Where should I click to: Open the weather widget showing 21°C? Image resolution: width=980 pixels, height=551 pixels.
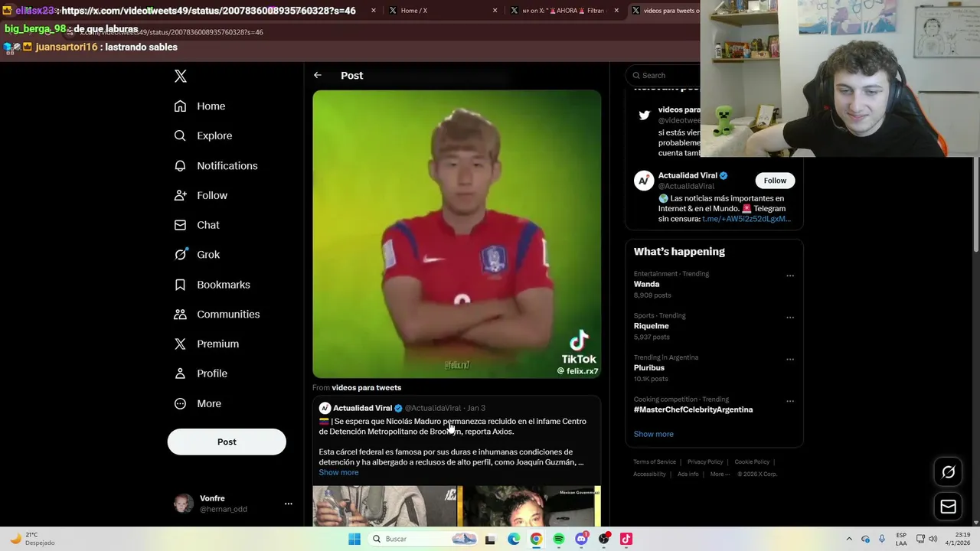(32, 539)
